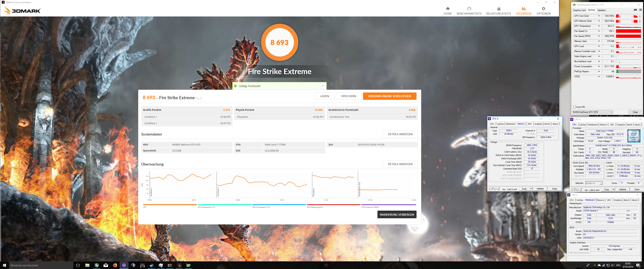The image size is (644, 269).
Task: Click ERGEBNIS ONLINE VERGLEICHEN button
Action: tap(390, 96)
